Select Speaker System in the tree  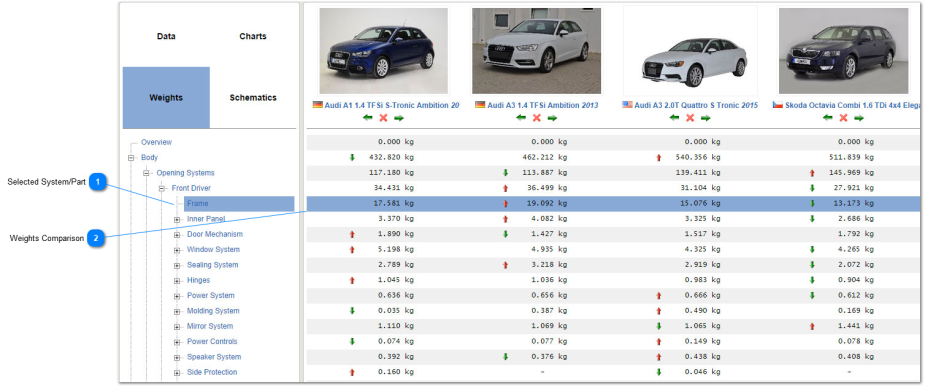pos(214,357)
